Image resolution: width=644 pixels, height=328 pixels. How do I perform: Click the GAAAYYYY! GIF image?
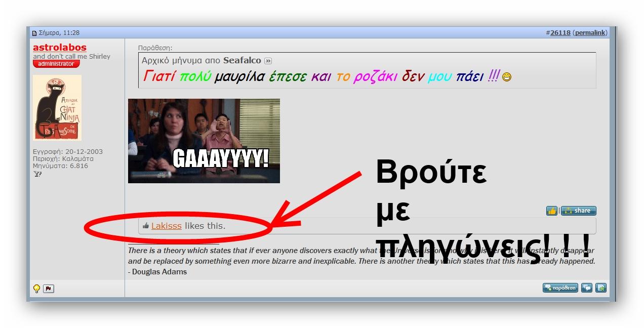point(204,141)
